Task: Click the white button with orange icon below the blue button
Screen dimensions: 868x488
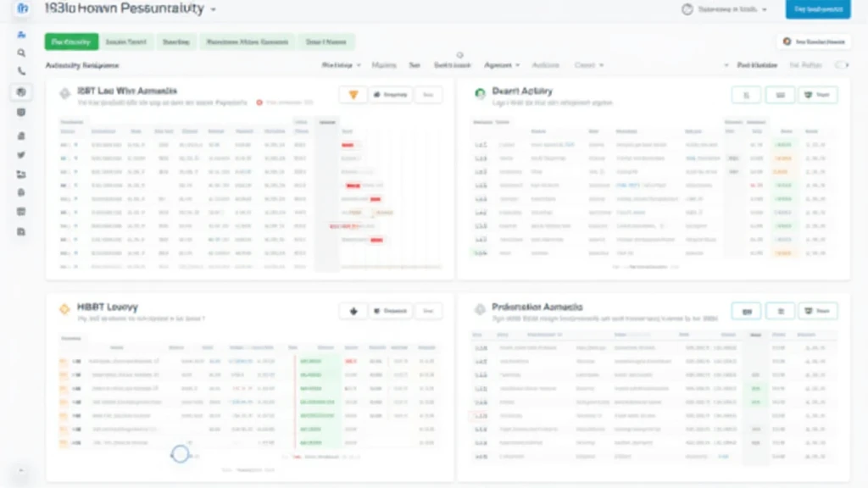Action: pos(814,42)
